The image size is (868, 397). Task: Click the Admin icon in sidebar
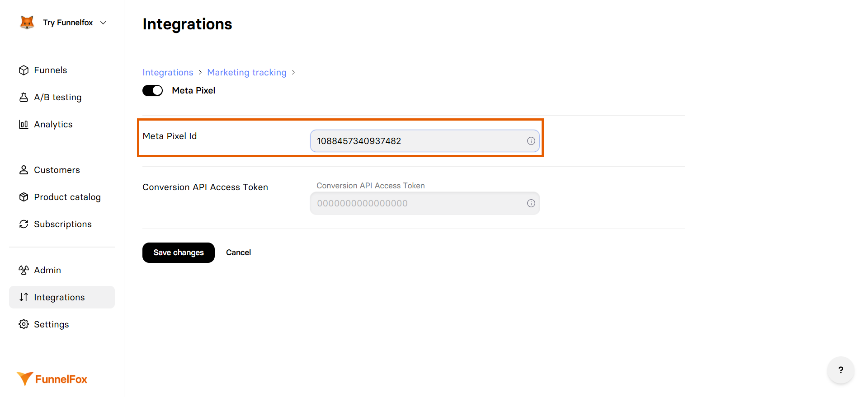[24, 270]
